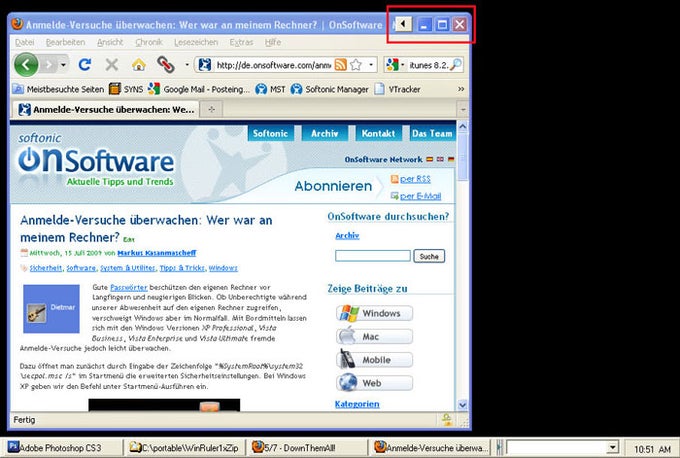Open the article headline Anmelde-Versuche überwachen
The height and width of the screenshot is (458, 680).
[x=146, y=229]
